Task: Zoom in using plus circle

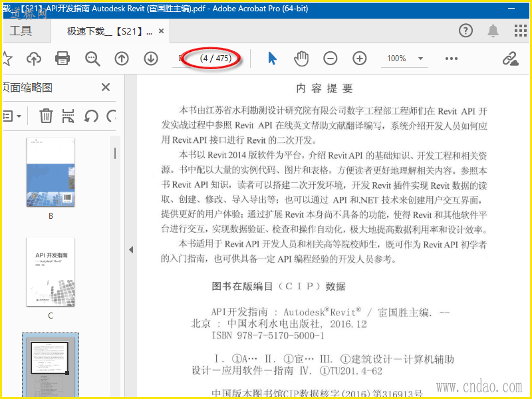Action: pos(359,59)
